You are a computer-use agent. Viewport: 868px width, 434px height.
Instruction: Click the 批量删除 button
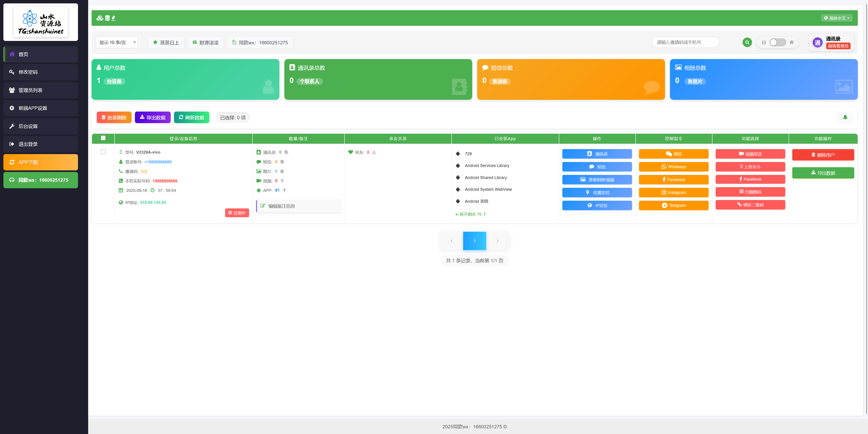pos(114,117)
